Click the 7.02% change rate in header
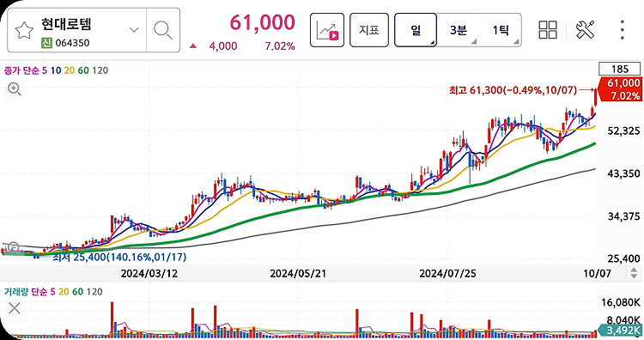Image resolution: width=644 pixels, height=340 pixels. tap(280, 46)
